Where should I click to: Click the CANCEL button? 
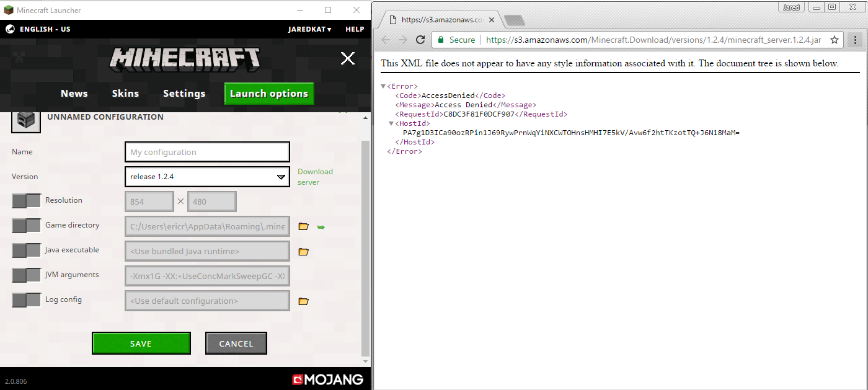point(236,343)
